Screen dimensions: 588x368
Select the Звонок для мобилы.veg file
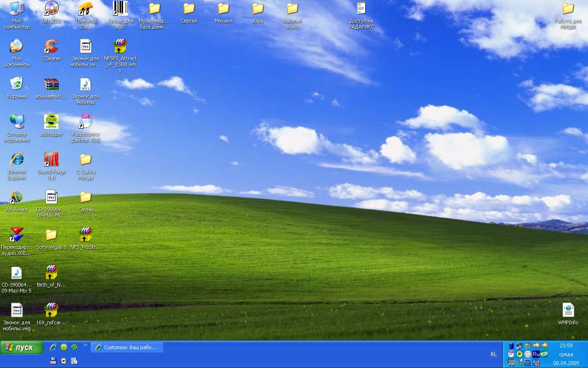pyautogui.click(x=17, y=317)
